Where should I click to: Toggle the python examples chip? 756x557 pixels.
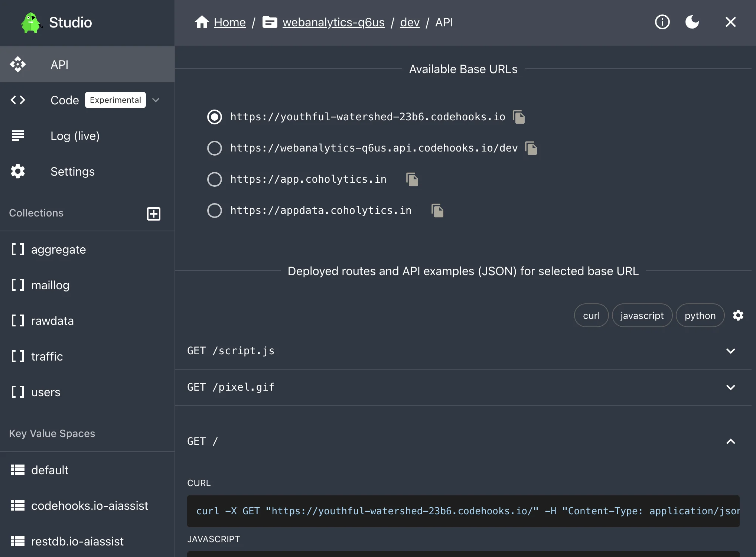(700, 315)
